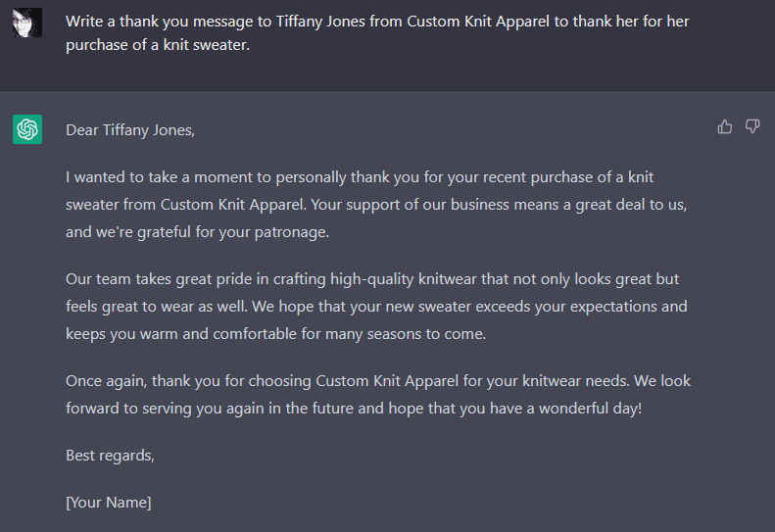Click the user's prompt starting "Write a thank you"
Viewport: 775px width, 532px height.
[x=377, y=33]
